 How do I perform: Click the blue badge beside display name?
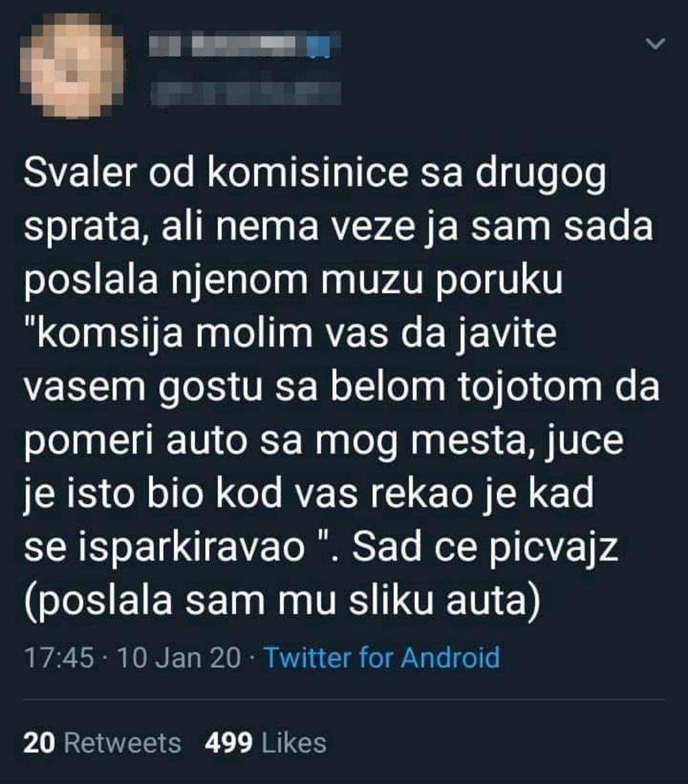[319, 45]
